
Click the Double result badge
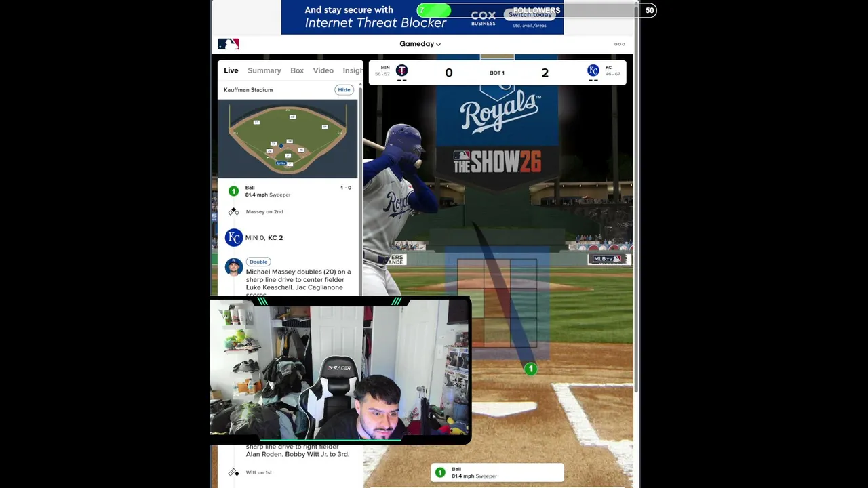pyautogui.click(x=258, y=262)
